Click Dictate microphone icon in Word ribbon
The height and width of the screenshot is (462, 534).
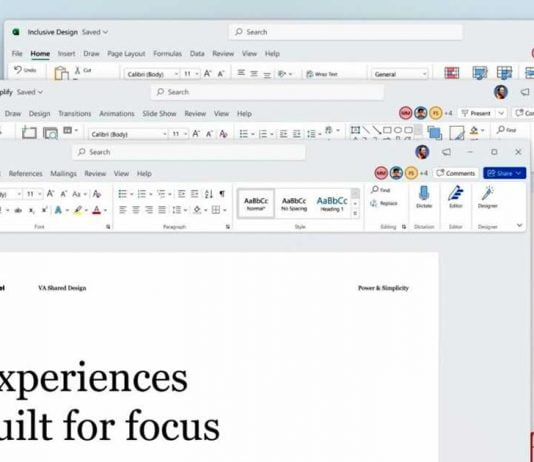424,193
